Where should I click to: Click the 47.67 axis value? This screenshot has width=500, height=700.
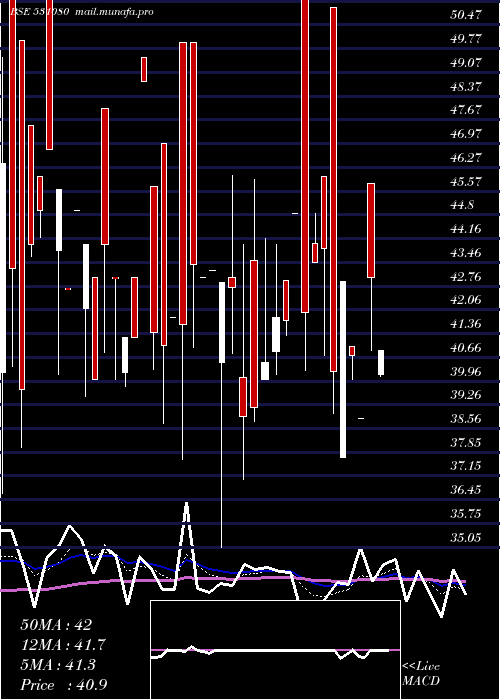(466, 110)
